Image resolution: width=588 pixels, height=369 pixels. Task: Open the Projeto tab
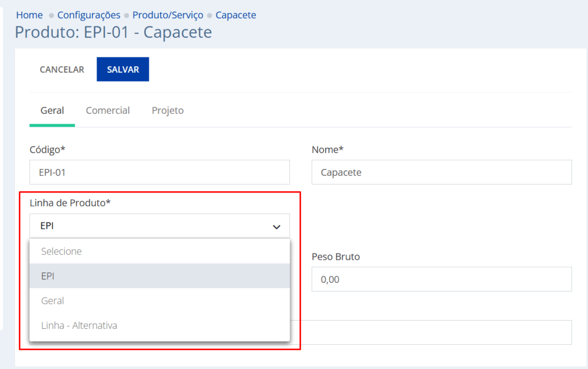click(168, 110)
